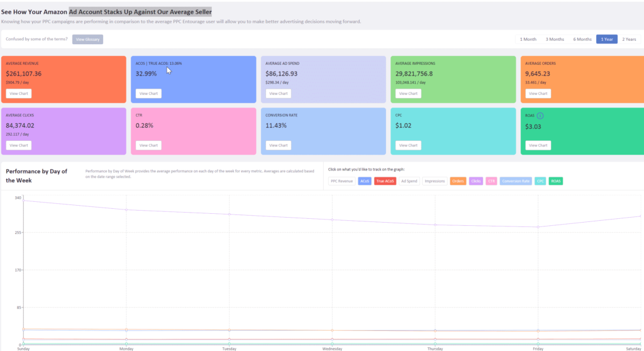Screen dimensions: 644x351
Task: Click the 11.43% conversion rate value
Action: 276,126
